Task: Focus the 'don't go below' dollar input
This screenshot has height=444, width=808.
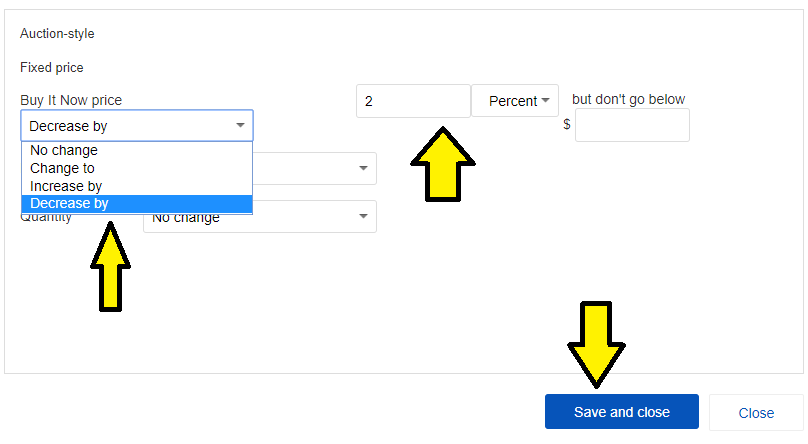Action: pos(632,125)
